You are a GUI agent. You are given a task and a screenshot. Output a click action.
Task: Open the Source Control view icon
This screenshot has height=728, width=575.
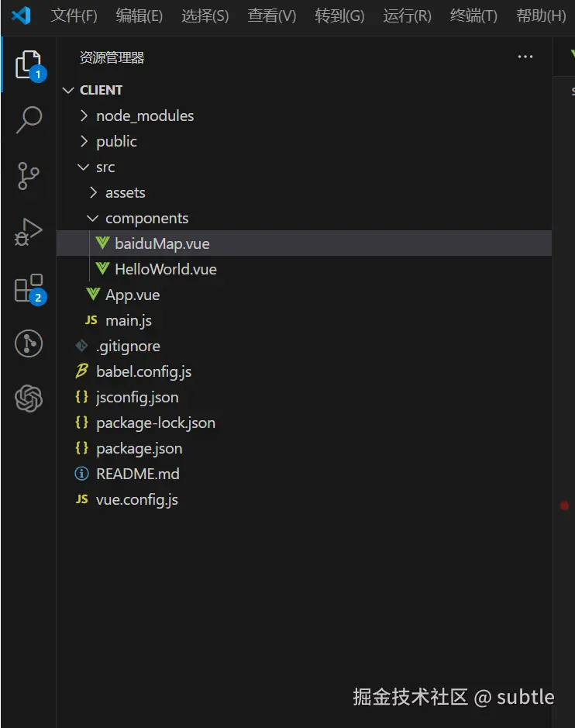point(29,176)
